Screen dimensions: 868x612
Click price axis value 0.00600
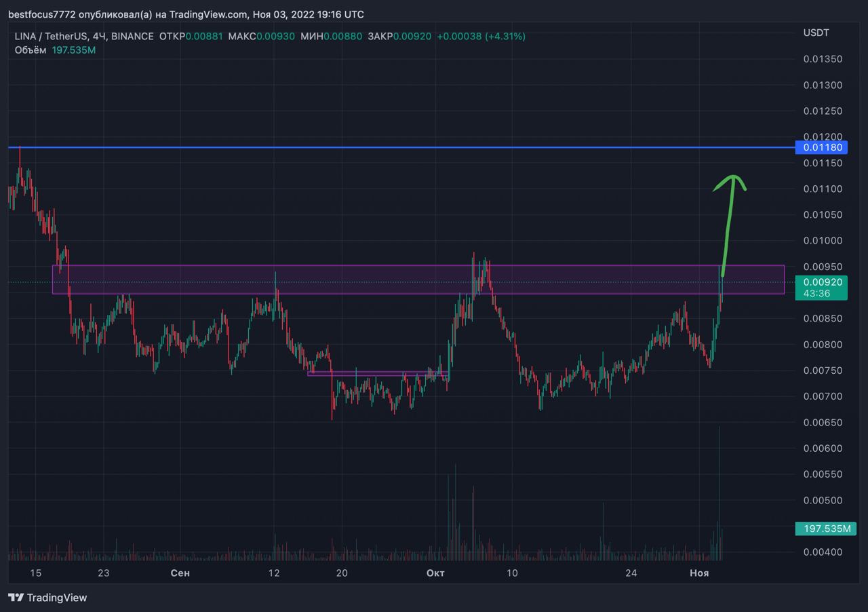coord(823,448)
